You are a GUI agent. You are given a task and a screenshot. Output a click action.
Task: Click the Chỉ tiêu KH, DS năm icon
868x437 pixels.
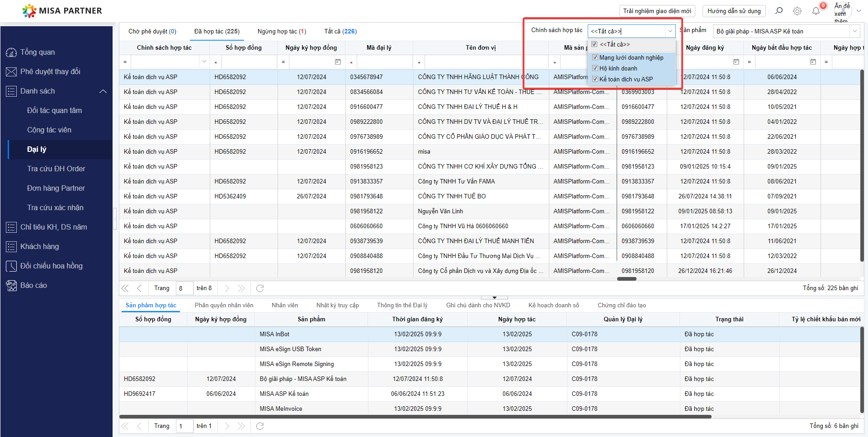click(x=11, y=227)
